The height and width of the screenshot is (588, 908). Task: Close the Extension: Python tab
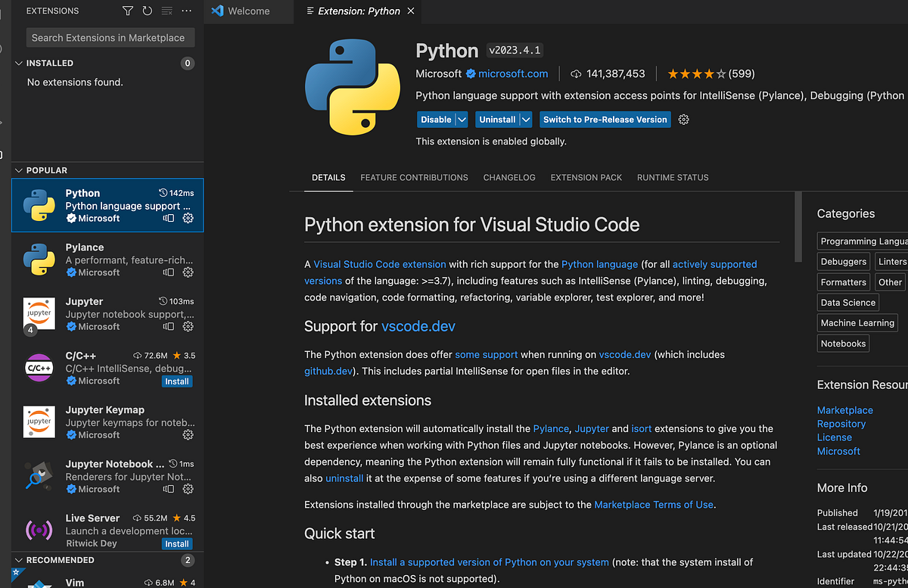coord(411,11)
